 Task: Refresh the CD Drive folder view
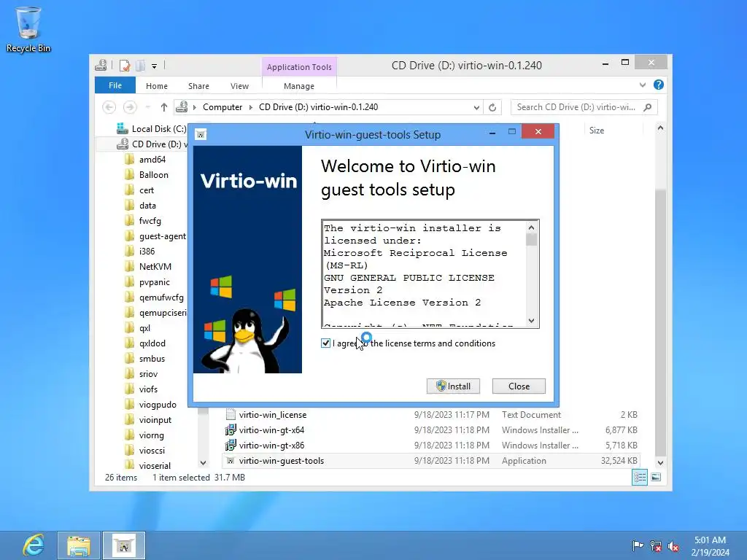[x=492, y=107]
